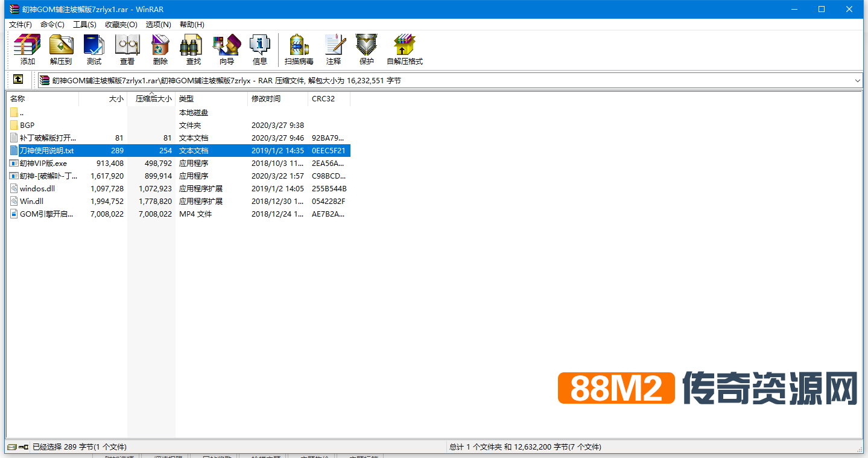Click the 自解压格式 (SFX) toolbar icon
Viewport: 868px width, 458px height.
(404, 45)
